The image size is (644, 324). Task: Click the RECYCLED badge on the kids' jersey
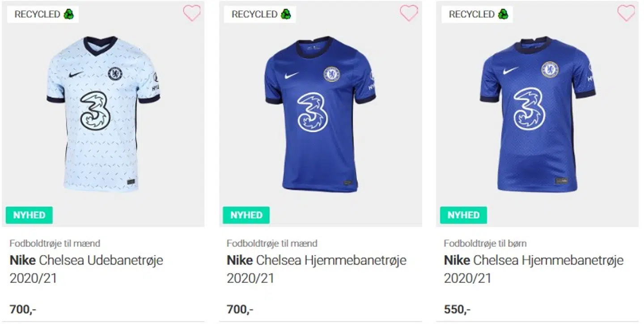(x=477, y=14)
